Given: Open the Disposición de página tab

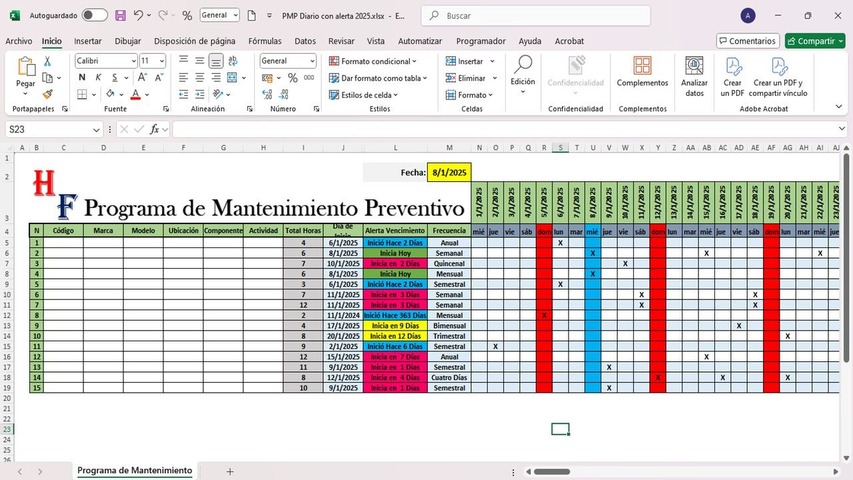Looking at the screenshot, I should pos(195,41).
